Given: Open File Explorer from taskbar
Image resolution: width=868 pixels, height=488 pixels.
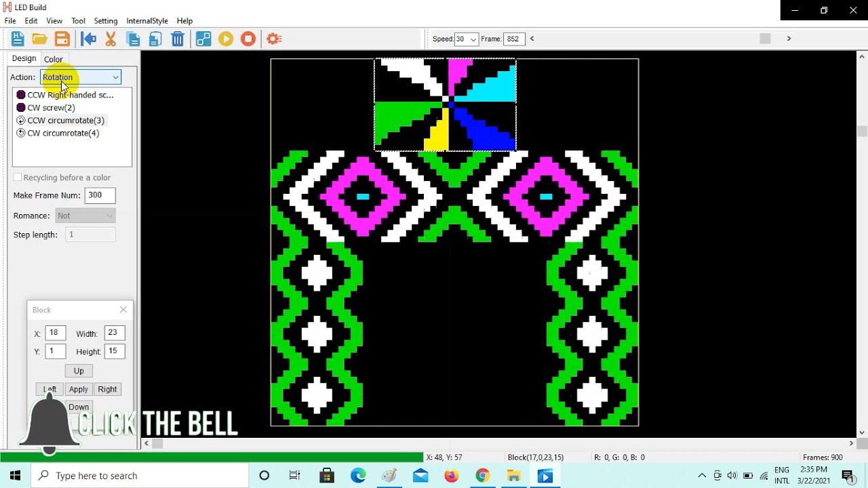Looking at the screenshot, I should point(513,476).
